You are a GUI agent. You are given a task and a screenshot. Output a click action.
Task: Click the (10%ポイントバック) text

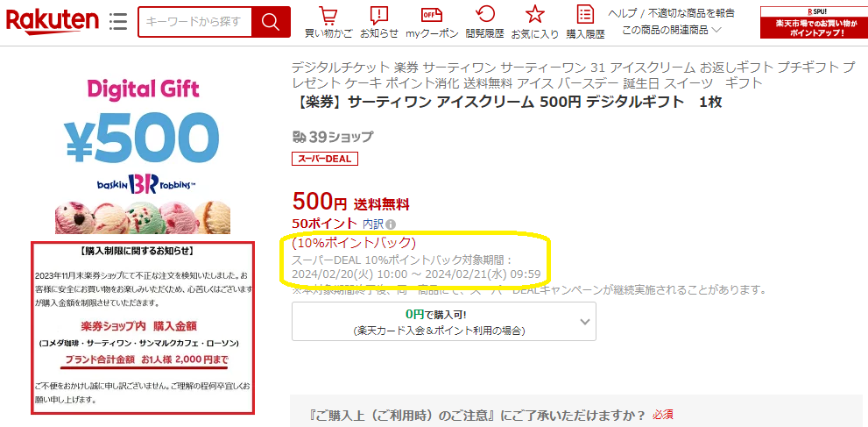click(x=354, y=243)
